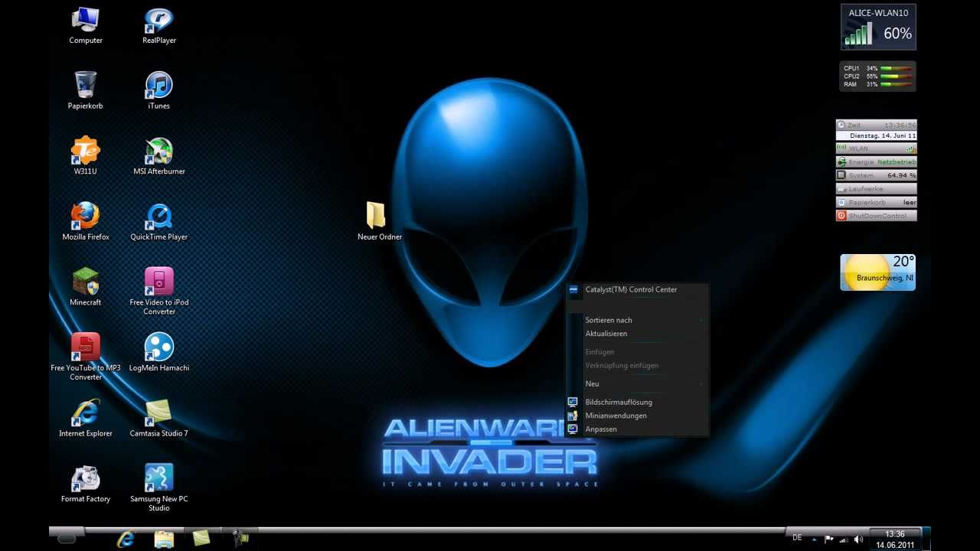Click the System 64.94 % gadget row
Image resolution: width=980 pixels, height=551 pixels.
coord(876,175)
